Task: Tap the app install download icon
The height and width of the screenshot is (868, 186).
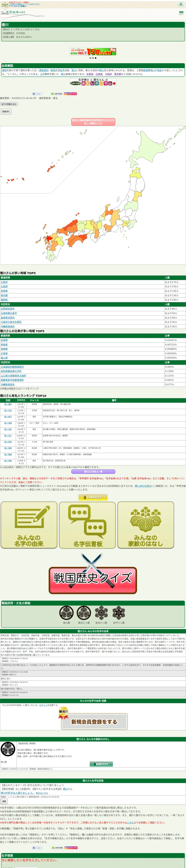Action: pyautogui.click(x=181, y=4)
